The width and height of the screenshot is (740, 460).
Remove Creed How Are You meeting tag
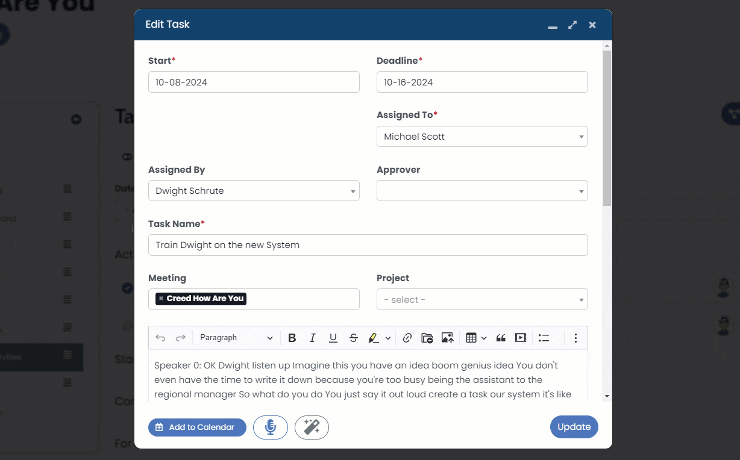pos(161,298)
